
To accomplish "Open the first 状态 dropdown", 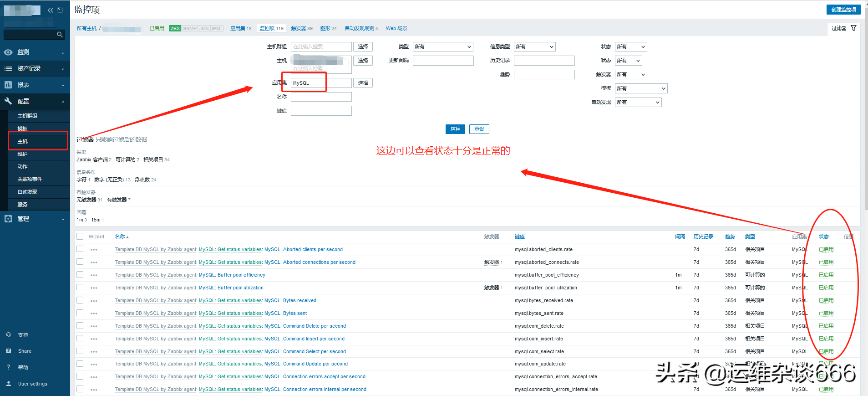I will click(631, 46).
